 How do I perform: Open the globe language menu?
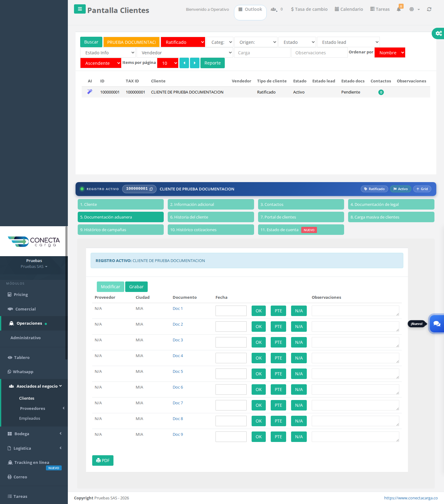click(x=414, y=9)
